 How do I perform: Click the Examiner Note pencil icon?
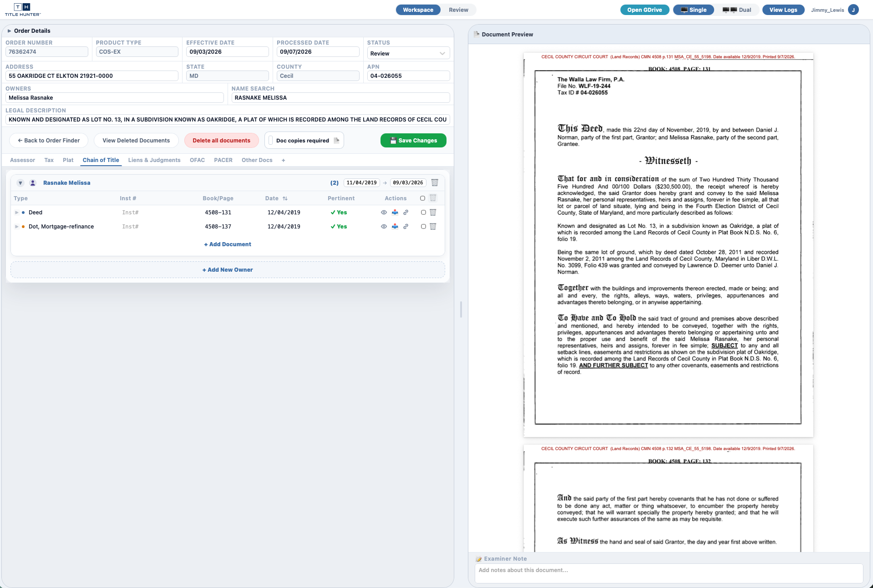click(x=479, y=559)
